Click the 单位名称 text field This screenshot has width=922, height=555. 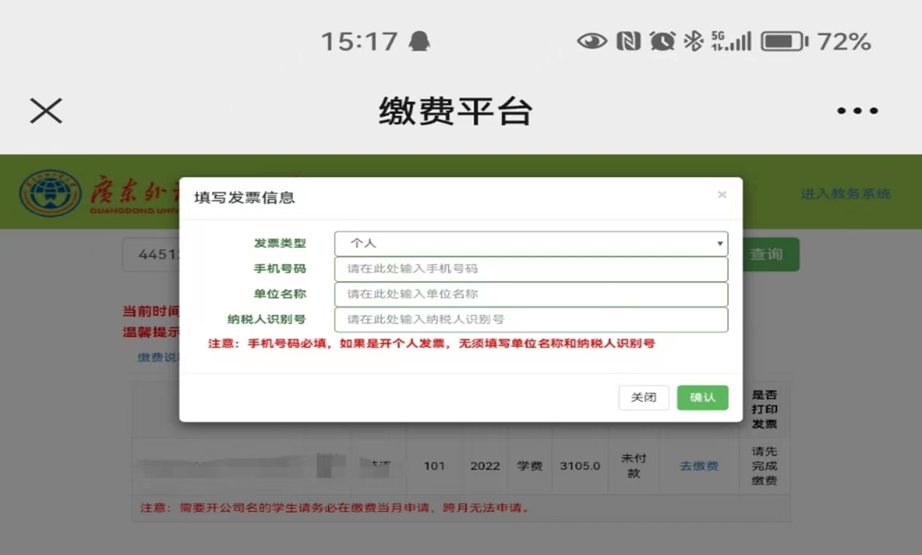[x=530, y=294]
